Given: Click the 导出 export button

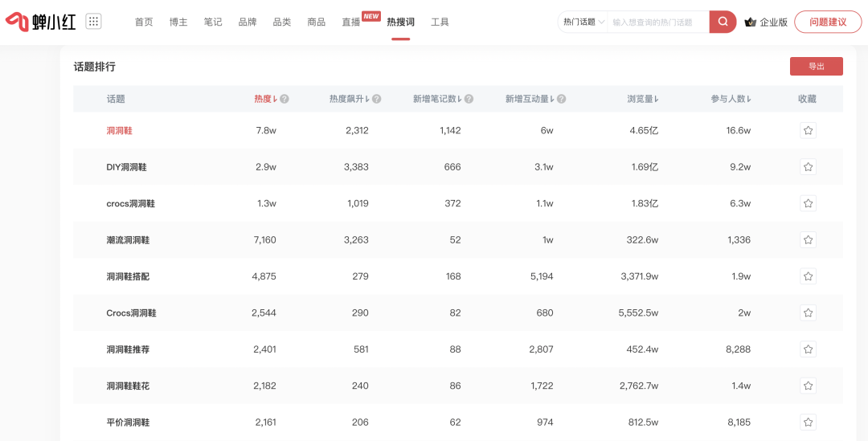Looking at the screenshot, I should tap(816, 67).
